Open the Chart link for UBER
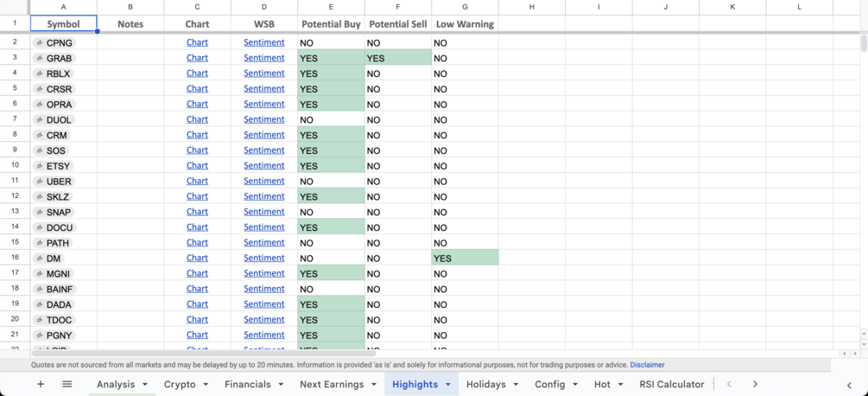Viewport: 868px width, 396px height. (197, 181)
